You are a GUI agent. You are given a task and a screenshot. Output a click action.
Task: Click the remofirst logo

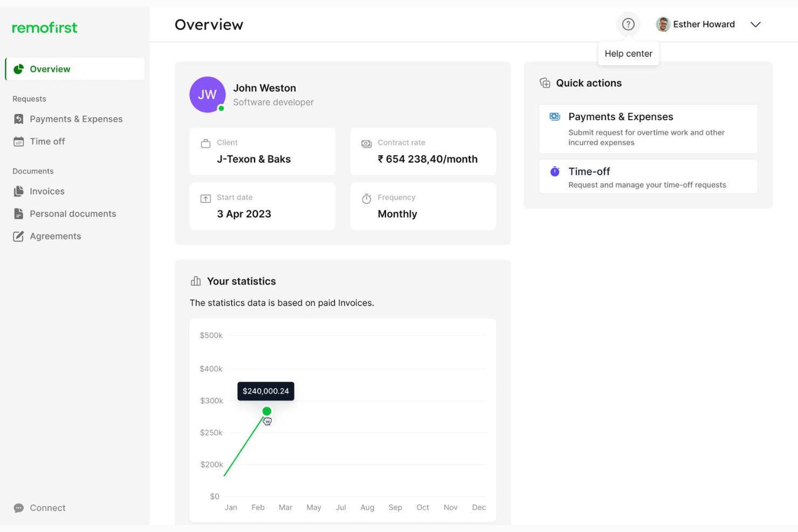[x=45, y=27]
